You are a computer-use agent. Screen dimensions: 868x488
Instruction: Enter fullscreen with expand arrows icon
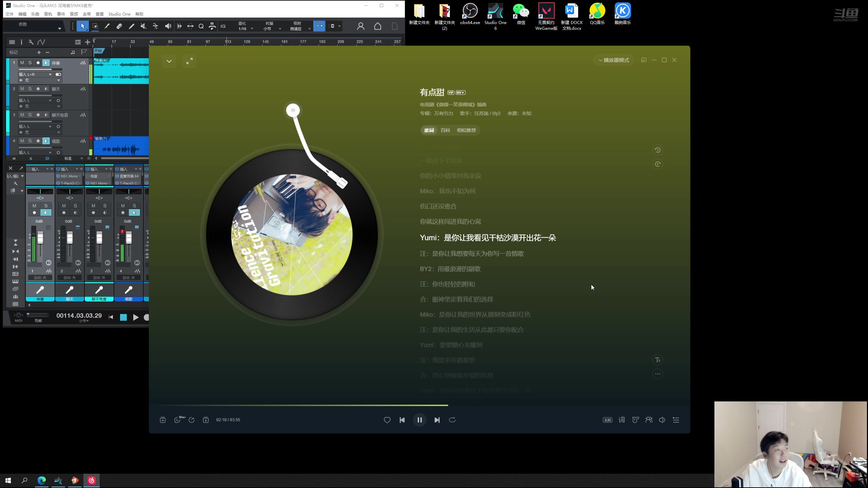[x=190, y=61]
